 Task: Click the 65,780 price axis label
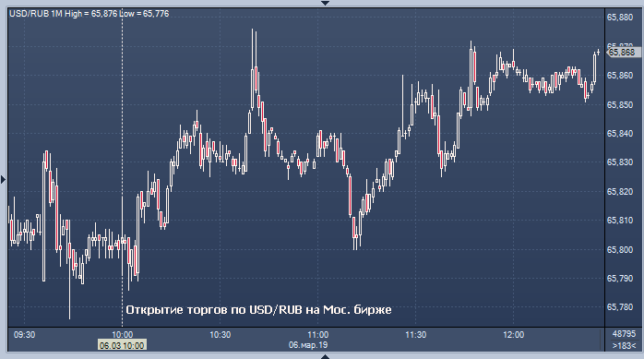[620, 307]
